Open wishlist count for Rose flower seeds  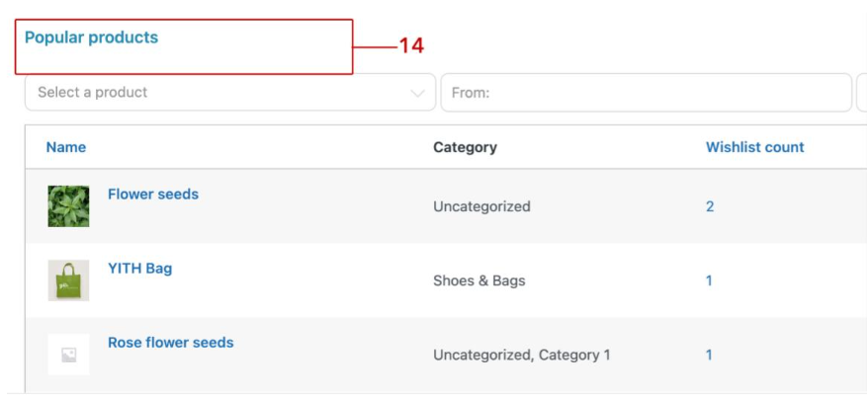click(x=709, y=355)
